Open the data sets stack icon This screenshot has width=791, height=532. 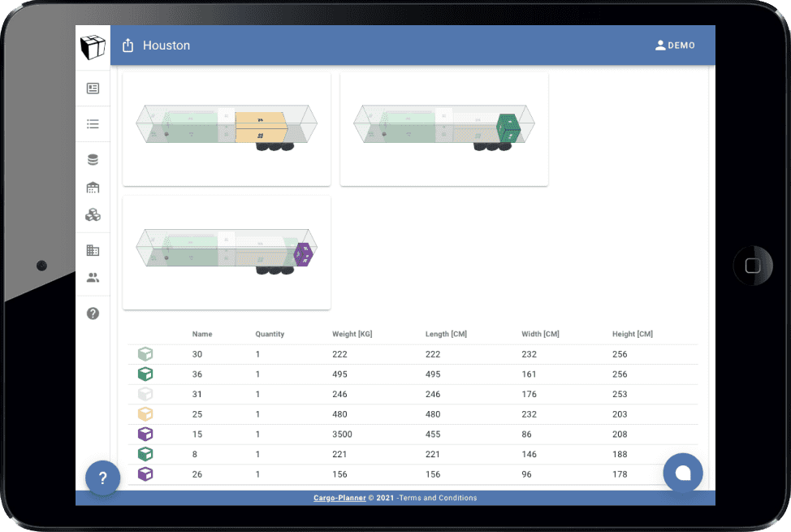(93, 158)
